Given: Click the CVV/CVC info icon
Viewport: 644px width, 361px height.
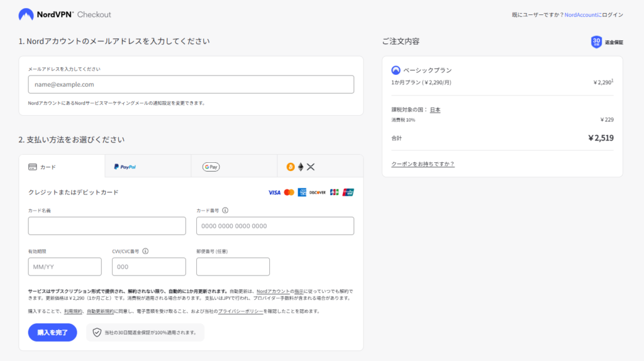Looking at the screenshot, I should point(145,251).
